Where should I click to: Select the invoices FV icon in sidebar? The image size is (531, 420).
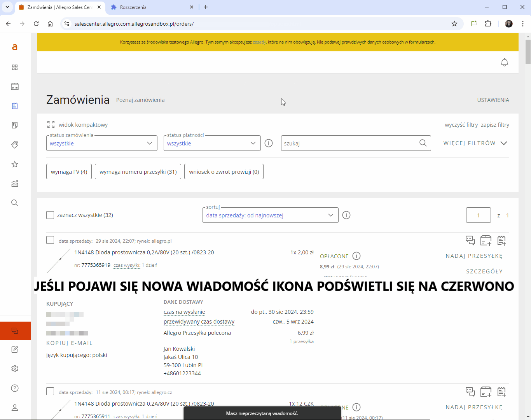(15, 125)
